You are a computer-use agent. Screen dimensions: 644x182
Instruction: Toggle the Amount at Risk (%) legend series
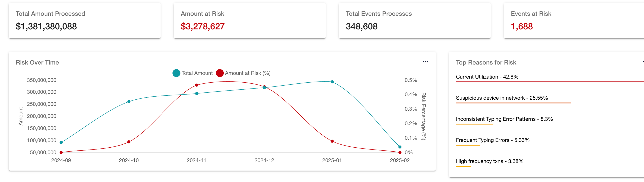pos(243,73)
